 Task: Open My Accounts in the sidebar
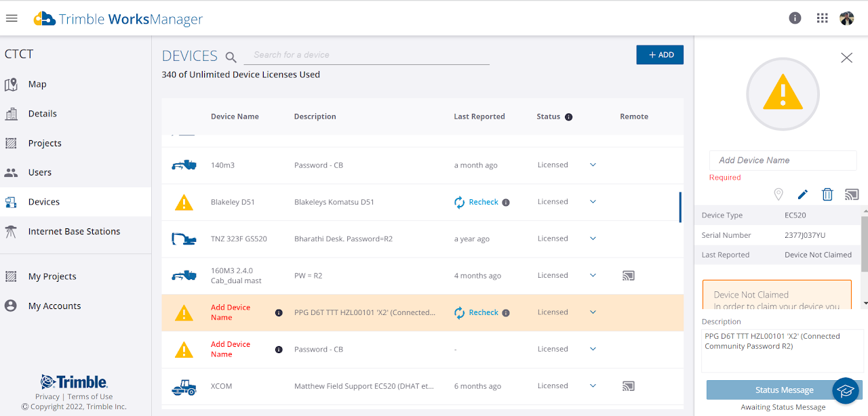[75, 306]
